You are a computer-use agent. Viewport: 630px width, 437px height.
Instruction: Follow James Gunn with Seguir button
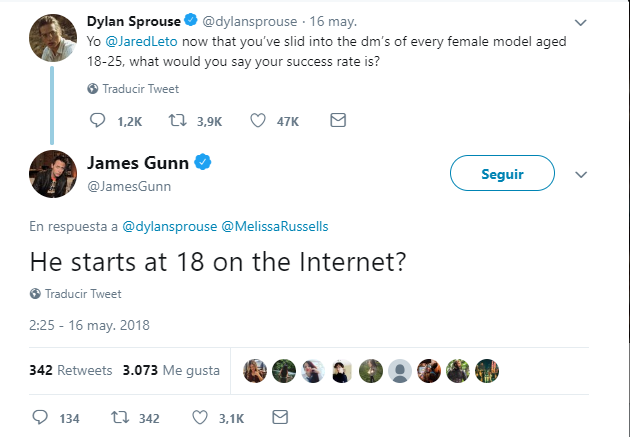click(x=502, y=173)
